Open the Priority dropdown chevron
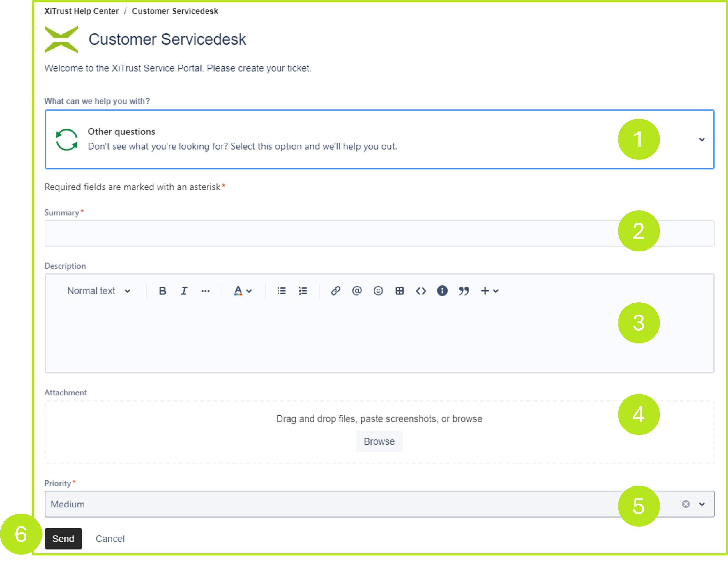 point(702,504)
